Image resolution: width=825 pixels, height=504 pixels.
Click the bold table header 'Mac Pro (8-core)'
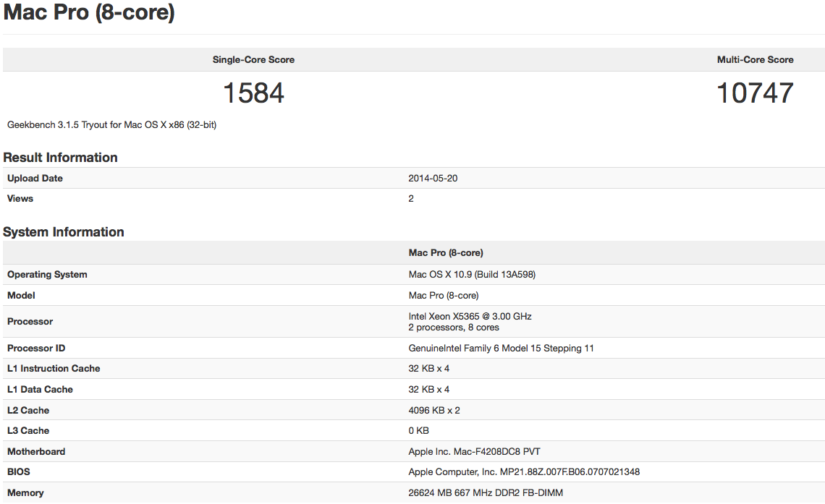[446, 253]
